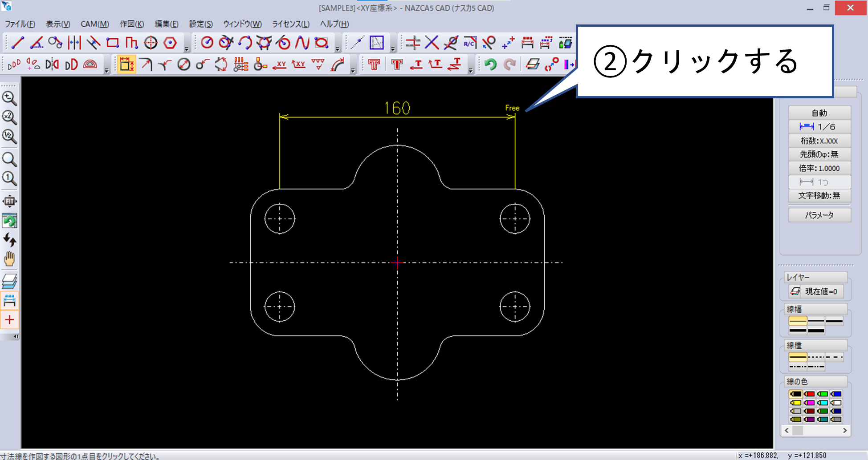Select the hexagon polygon tool
Image resolution: width=868 pixels, height=460 pixels.
coord(170,43)
